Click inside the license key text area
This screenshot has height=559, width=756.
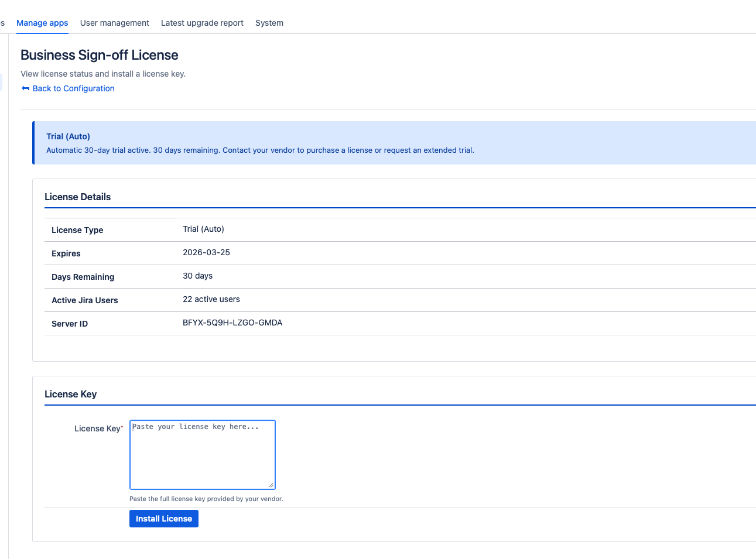coord(202,455)
